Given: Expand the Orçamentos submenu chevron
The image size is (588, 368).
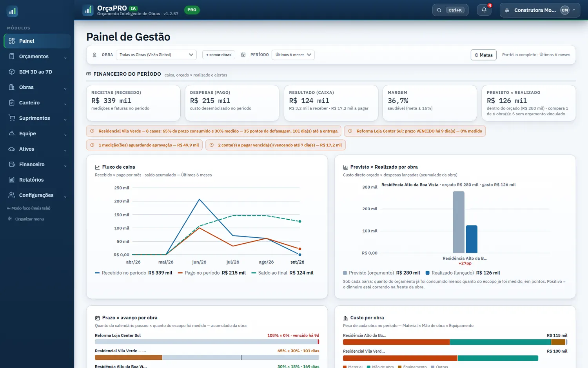Looking at the screenshot, I should [65, 57].
